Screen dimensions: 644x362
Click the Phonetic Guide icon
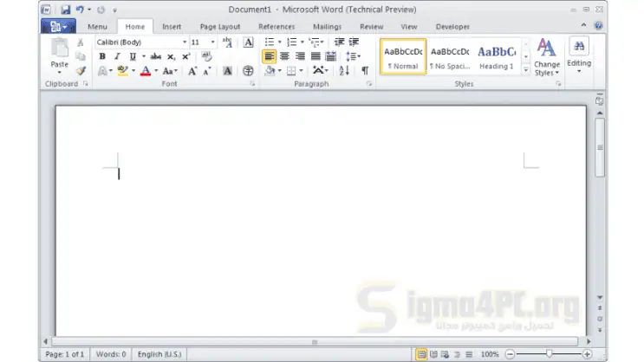tap(227, 42)
